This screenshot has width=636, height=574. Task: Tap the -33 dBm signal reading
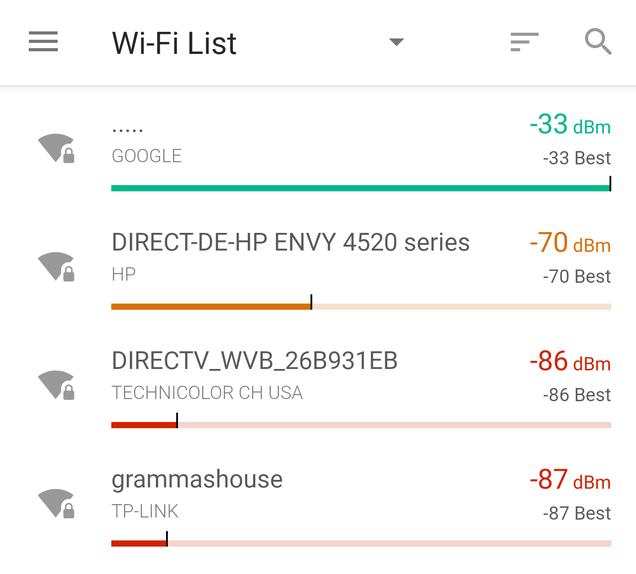[x=570, y=124]
